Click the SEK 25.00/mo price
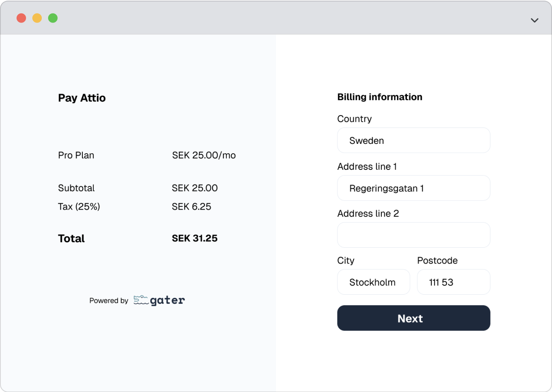Viewport: 552px width, 392px height. pos(204,155)
